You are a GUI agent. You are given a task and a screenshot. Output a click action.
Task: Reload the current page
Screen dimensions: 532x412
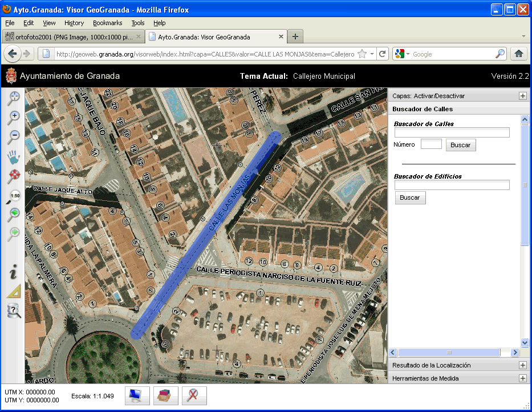tap(383, 54)
